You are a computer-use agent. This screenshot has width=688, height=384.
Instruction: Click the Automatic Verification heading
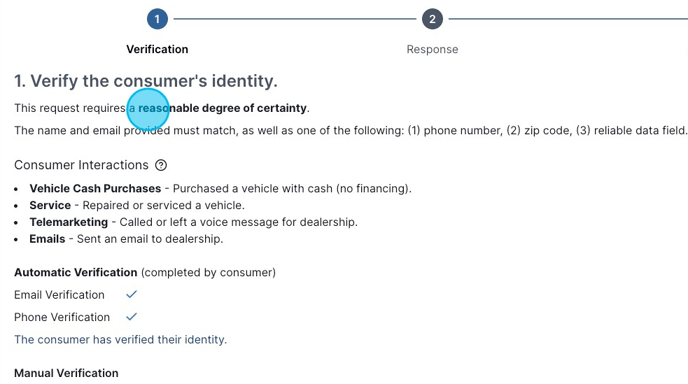(x=75, y=272)
